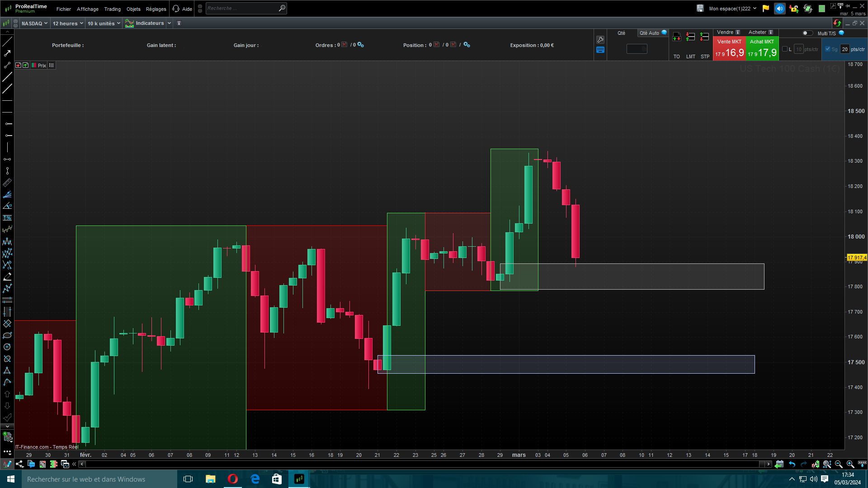
Task: Click the Vente MKT sell button
Action: tap(729, 49)
